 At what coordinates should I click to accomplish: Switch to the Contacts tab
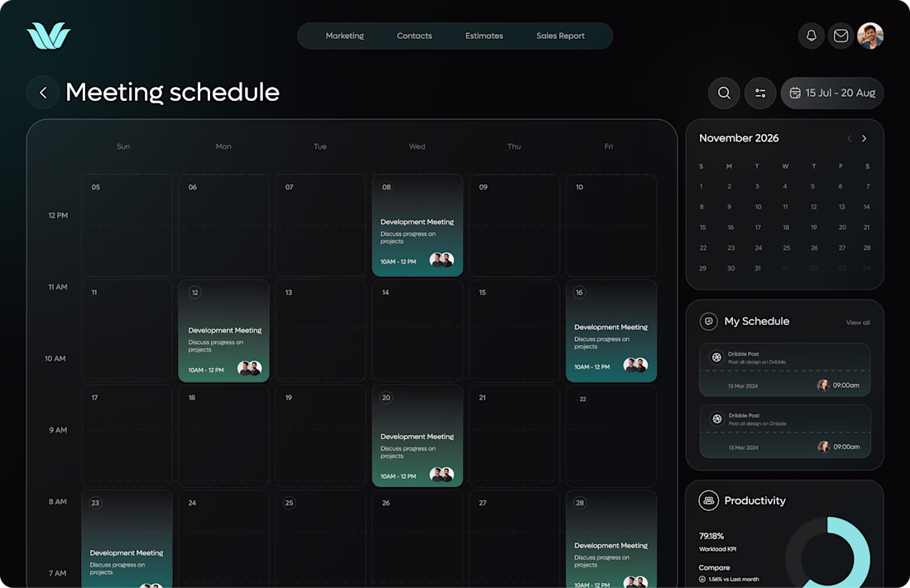point(414,36)
